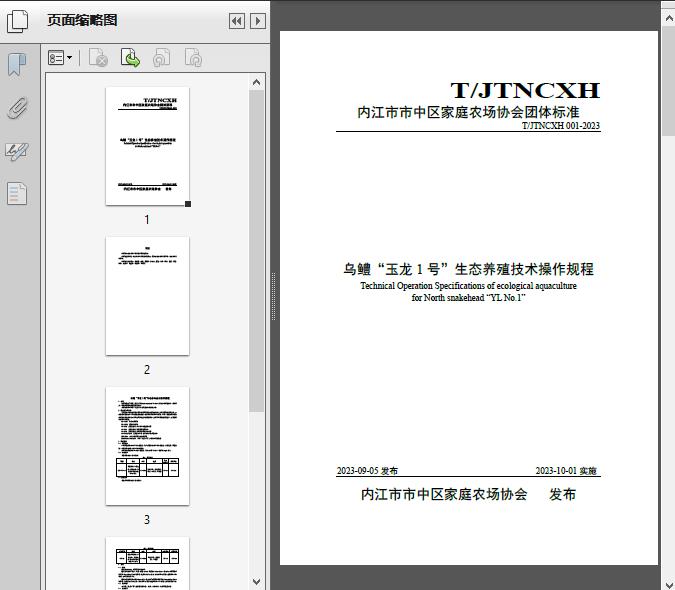Expand panel using right-arrow button
Screen dimensions: 675x590
click(257, 21)
